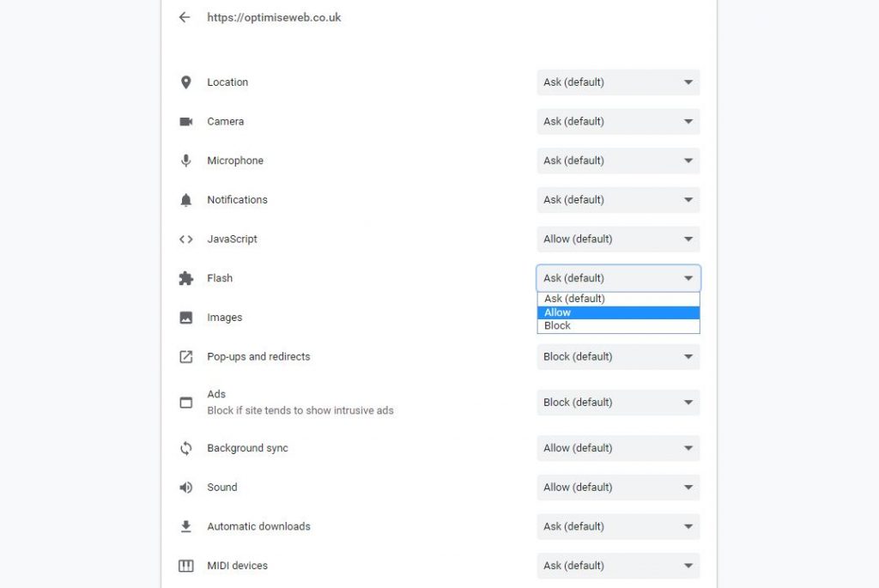879x588 pixels.
Task: Click the Sound speaker icon
Action: pyautogui.click(x=186, y=488)
